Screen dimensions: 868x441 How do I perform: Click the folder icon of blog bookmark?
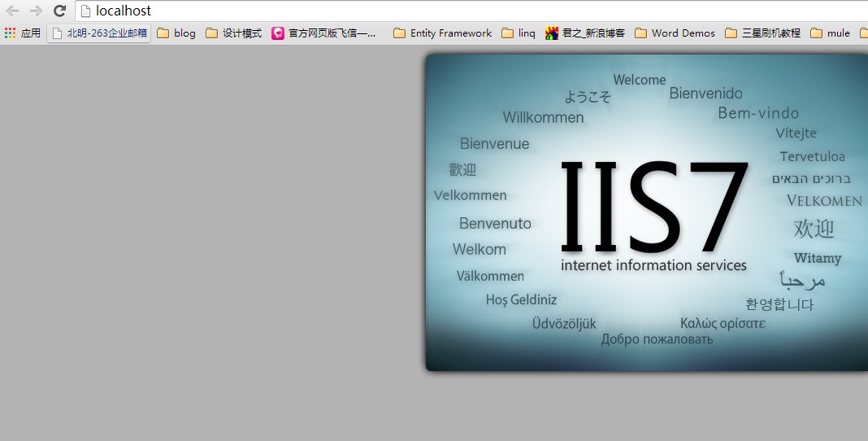click(x=163, y=33)
